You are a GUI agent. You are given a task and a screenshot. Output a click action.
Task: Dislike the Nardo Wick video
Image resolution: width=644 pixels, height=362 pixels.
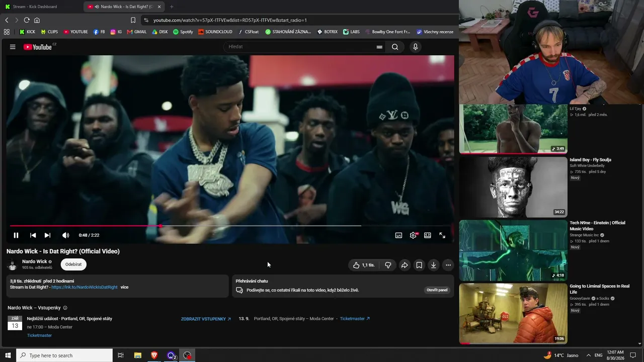click(388, 265)
